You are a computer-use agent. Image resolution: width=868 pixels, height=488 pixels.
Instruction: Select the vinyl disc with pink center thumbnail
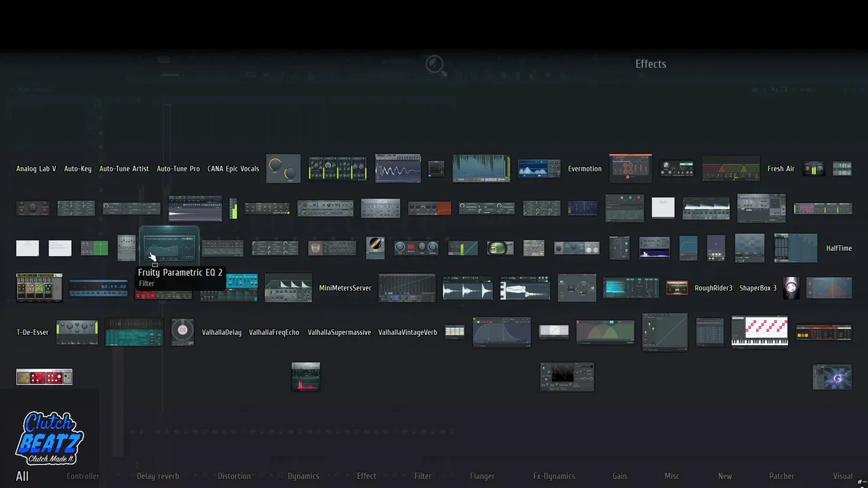[182, 332]
